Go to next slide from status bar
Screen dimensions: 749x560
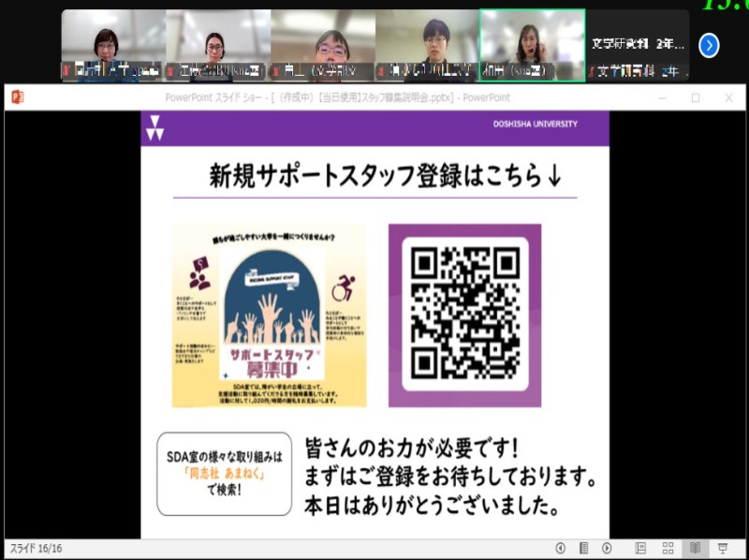pyautogui.click(x=607, y=548)
